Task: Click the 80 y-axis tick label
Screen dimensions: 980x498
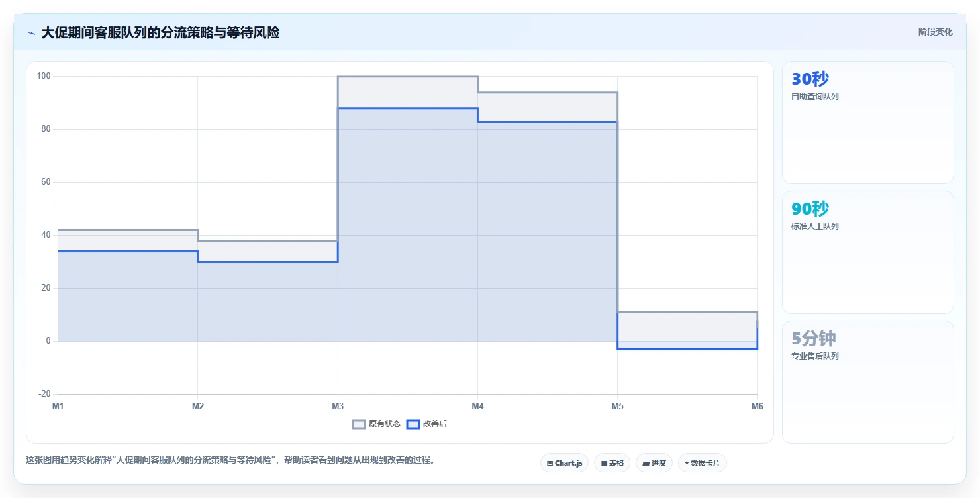Action: click(x=46, y=129)
